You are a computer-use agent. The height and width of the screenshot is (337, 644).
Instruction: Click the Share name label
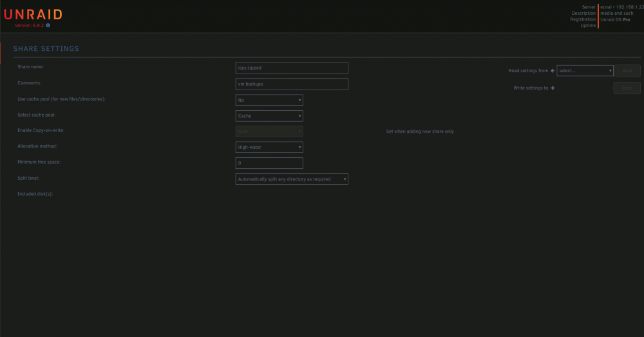tap(30, 66)
